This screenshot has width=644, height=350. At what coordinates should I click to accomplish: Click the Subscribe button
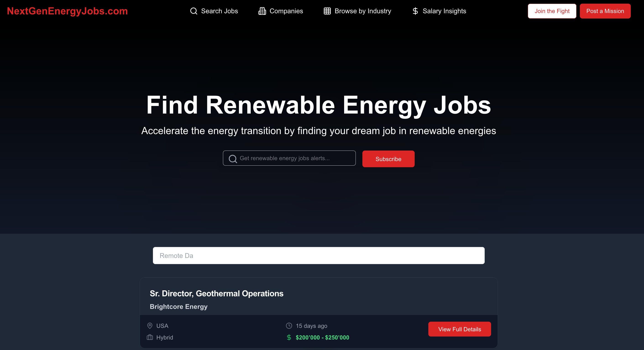pyautogui.click(x=388, y=159)
